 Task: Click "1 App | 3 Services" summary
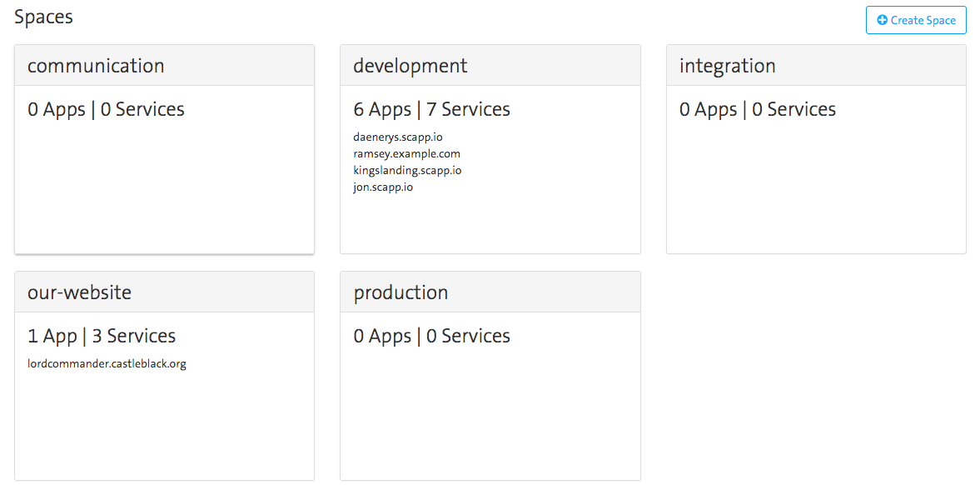[x=102, y=336]
